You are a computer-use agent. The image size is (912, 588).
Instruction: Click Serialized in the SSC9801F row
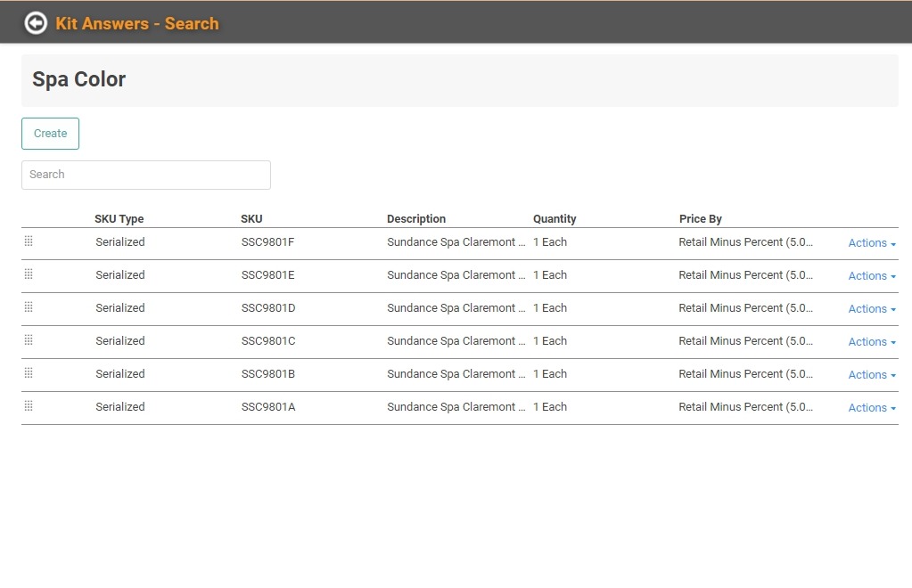(x=120, y=242)
